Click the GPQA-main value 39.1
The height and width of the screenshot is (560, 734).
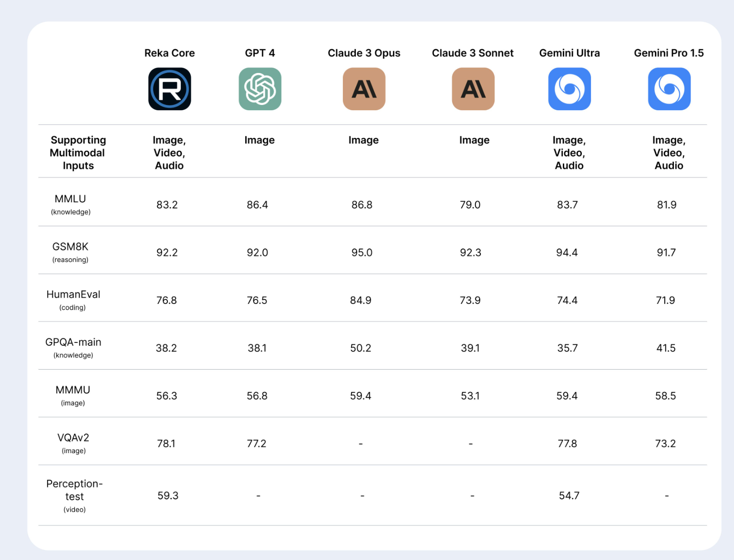pos(470,348)
